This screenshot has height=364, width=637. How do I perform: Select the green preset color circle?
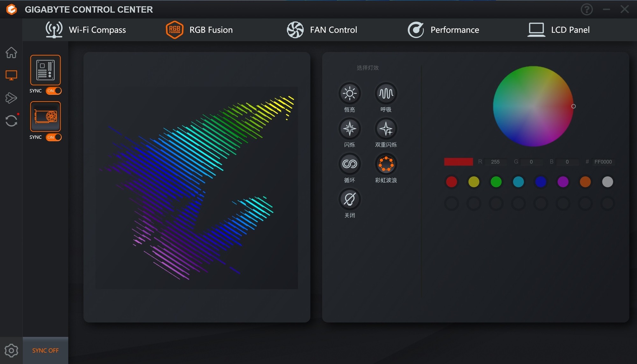pyautogui.click(x=497, y=181)
